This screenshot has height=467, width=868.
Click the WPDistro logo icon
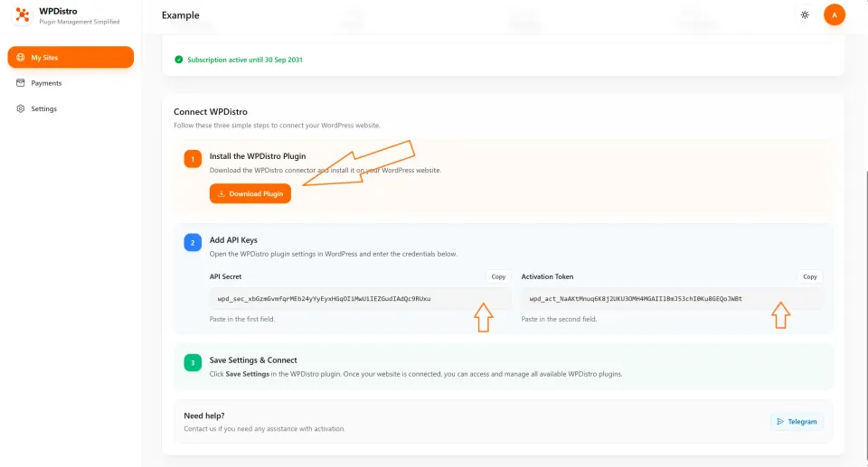coord(22,15)
